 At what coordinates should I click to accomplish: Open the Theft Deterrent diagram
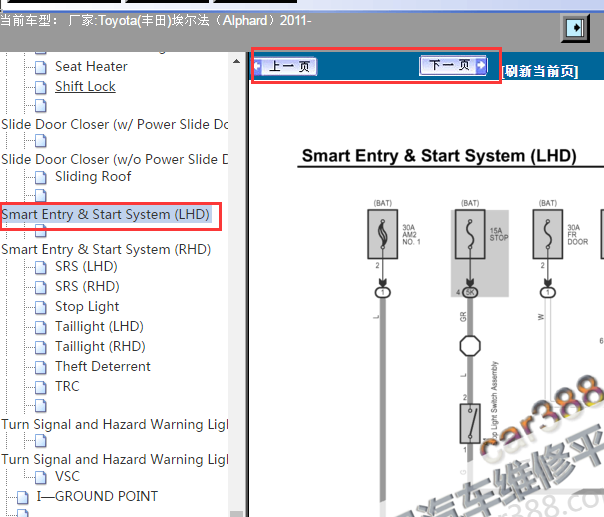pyautogui.click(x=102, y=366)
